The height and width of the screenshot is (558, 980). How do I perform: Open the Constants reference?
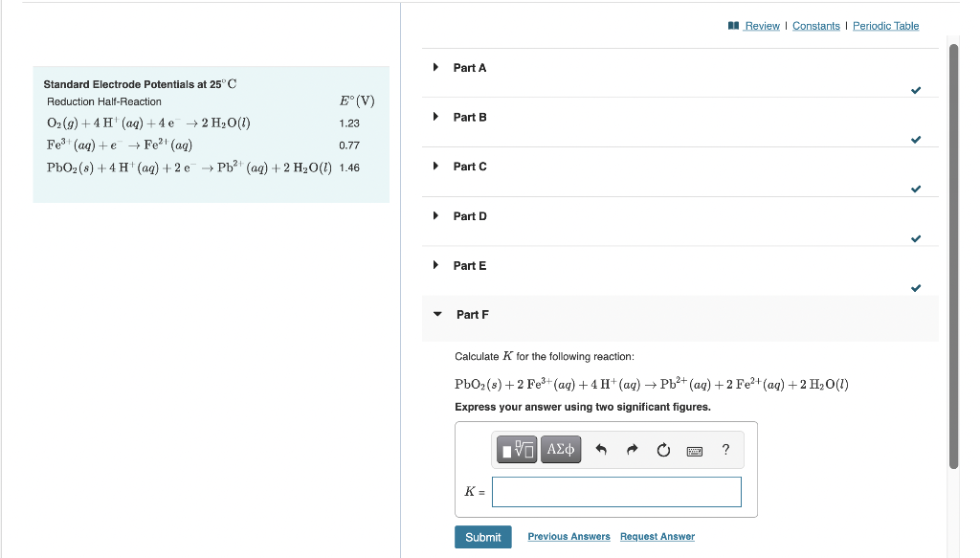pyautogui.click(x=815, y=26)
